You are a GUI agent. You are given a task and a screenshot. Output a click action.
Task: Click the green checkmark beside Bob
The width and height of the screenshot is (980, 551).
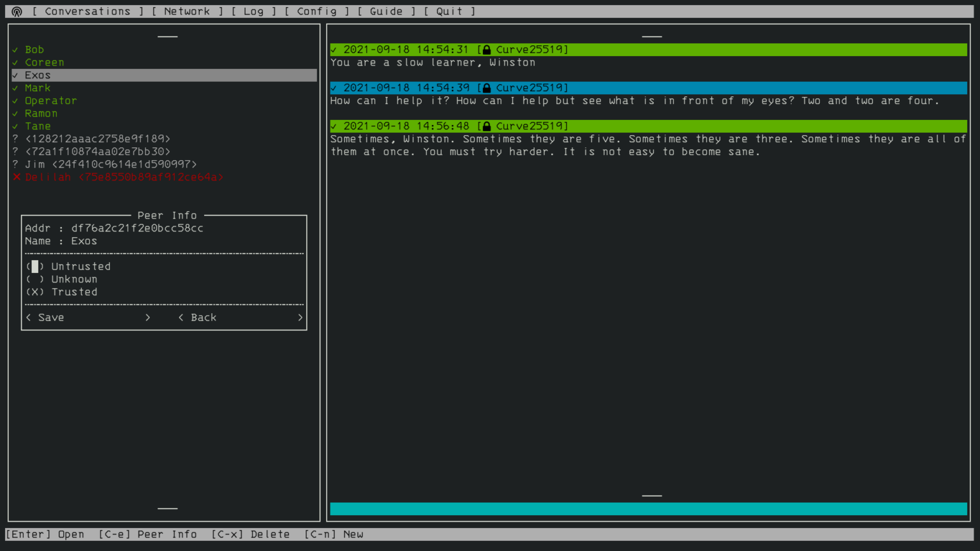[15, 49]
